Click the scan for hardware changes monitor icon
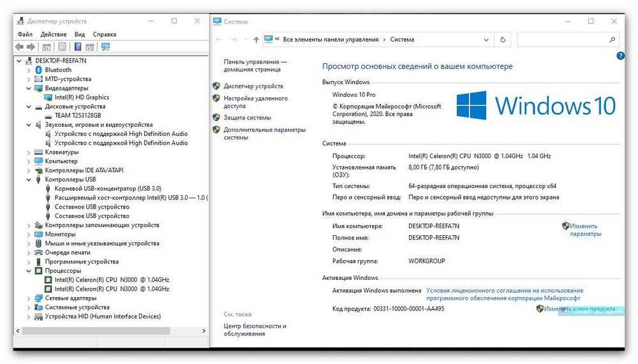Viewport: 638px width, 364px height. (x=105, y=47)
